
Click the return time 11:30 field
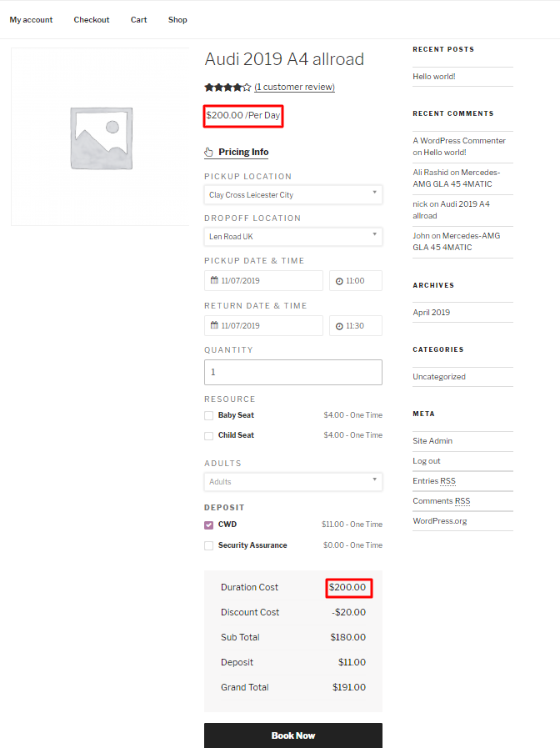[x=356, y=325]
